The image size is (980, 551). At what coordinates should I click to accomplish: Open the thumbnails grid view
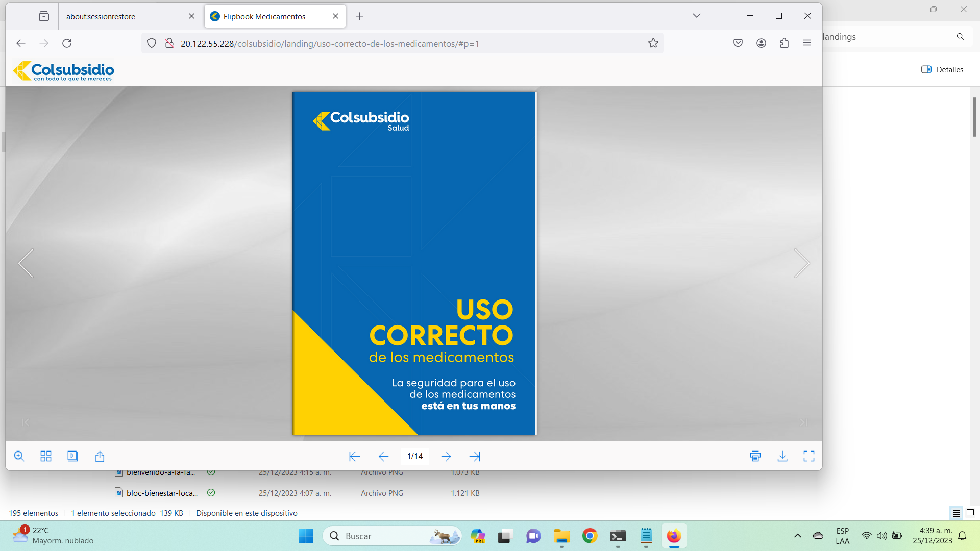pos(46,456)
